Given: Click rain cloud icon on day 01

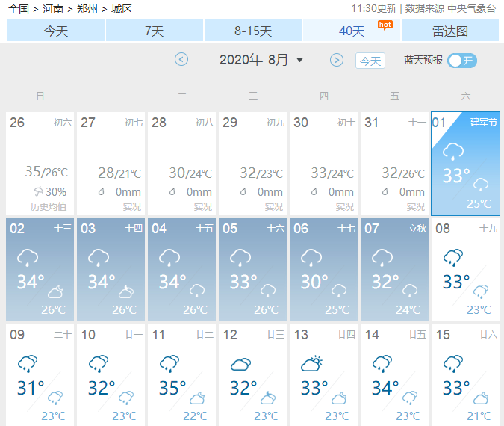Looking at the screenshot, I should point(453,152).
